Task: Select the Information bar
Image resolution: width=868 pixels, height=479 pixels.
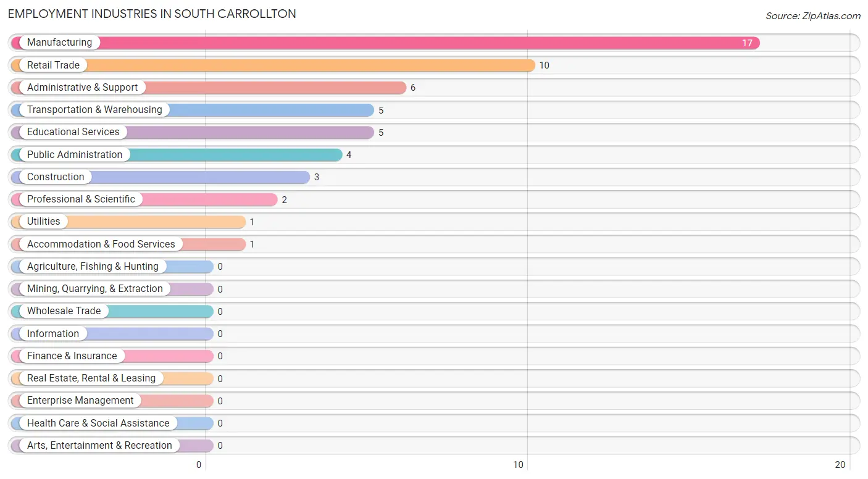Action: click(x=112, y=333)
